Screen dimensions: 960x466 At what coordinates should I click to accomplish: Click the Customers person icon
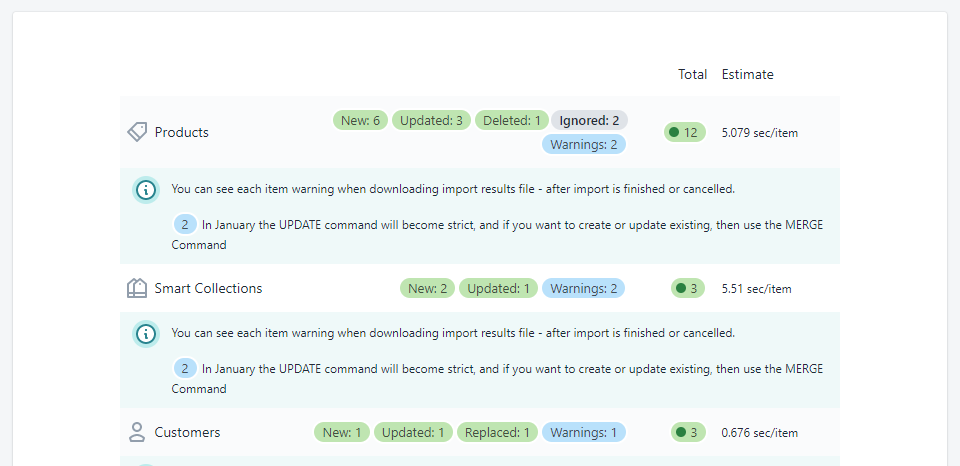[137, 432]
